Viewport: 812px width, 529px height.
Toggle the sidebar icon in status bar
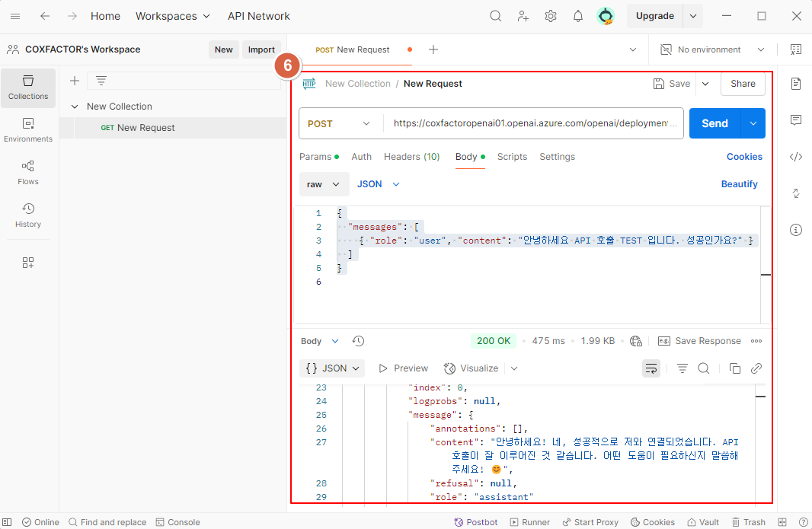(x=7, y=522)
